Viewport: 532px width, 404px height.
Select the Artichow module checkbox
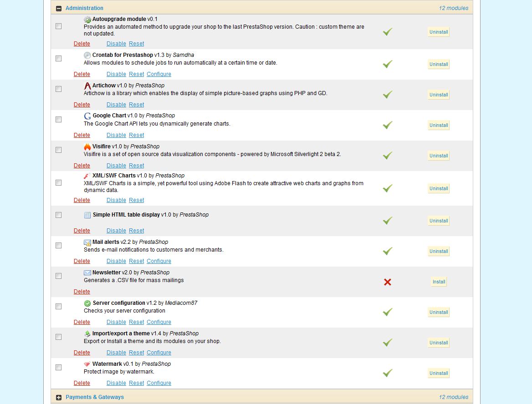(58, 89)
